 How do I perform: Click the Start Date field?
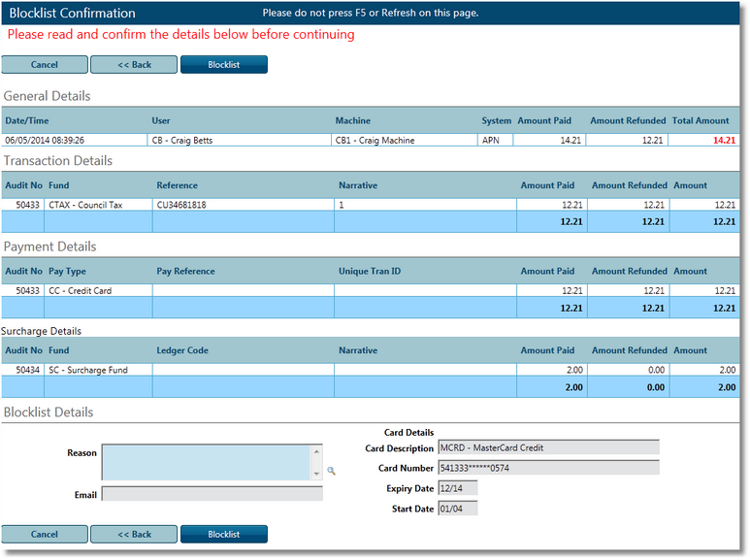click(x=457, y=509)
